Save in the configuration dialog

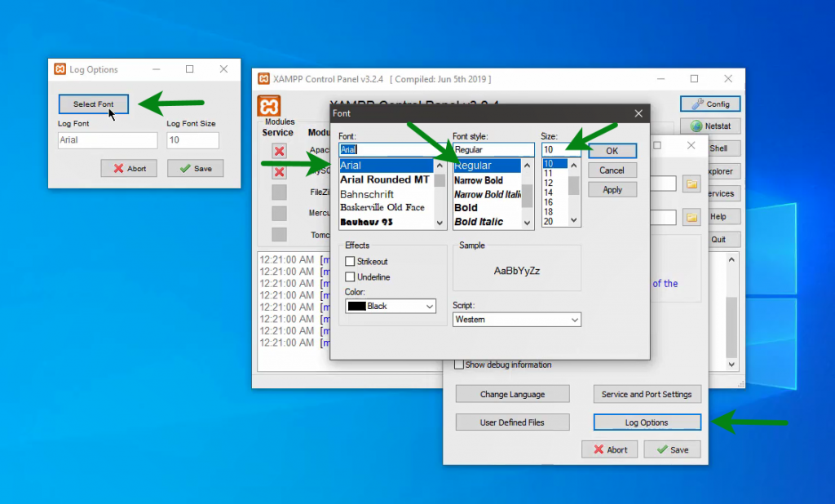(672, 449)
